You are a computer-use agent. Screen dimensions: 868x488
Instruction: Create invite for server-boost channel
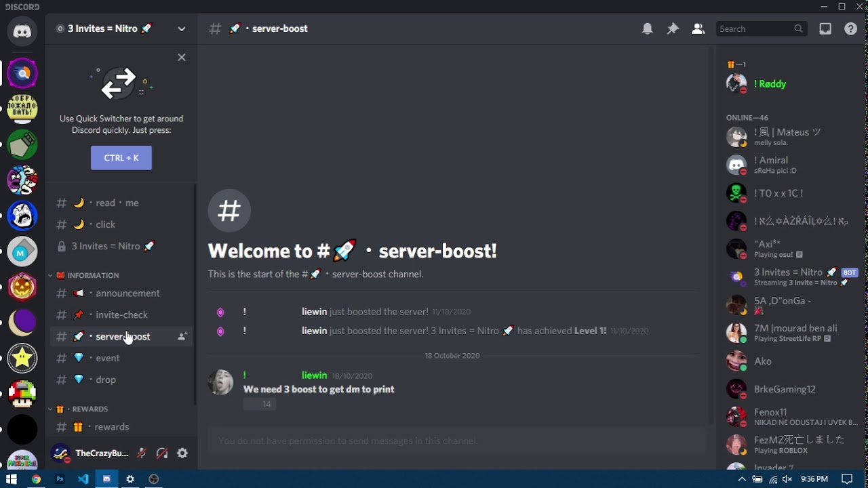(x=182, y=336)
